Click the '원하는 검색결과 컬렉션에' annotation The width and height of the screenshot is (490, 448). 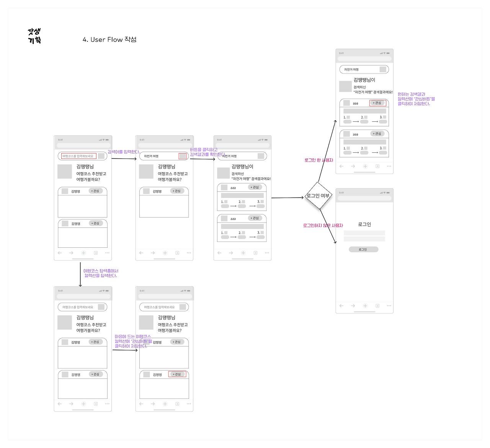(x=416, y=99)
